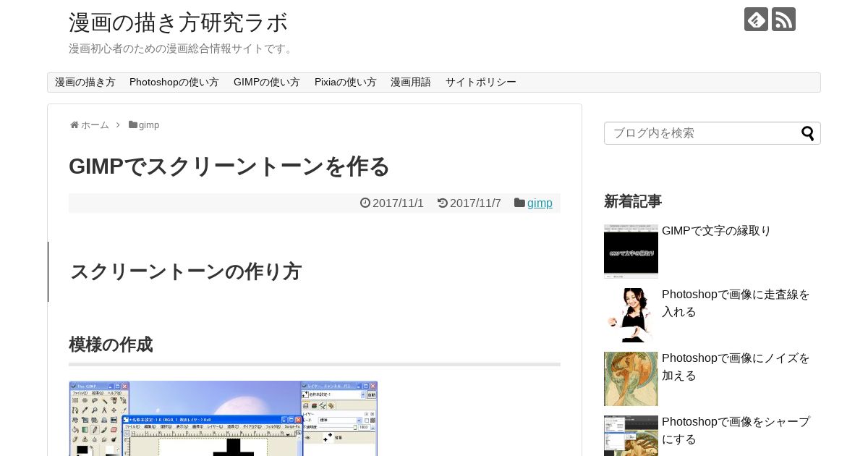868x456 pixels.
Task: Click Mucha painting thumbnail for ノイズ article
Action: click(631, 379)
